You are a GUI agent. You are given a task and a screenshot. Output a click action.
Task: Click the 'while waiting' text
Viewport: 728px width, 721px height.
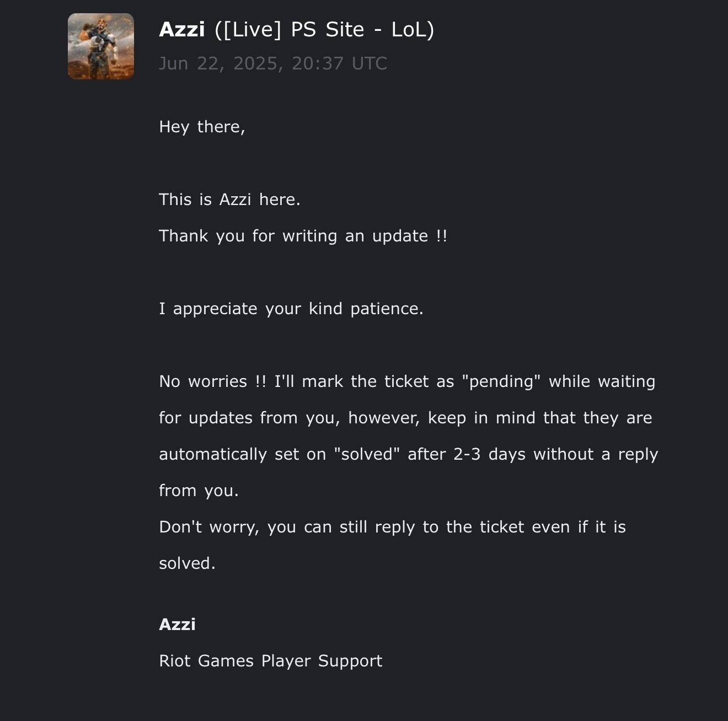click(x=602, y=381)
